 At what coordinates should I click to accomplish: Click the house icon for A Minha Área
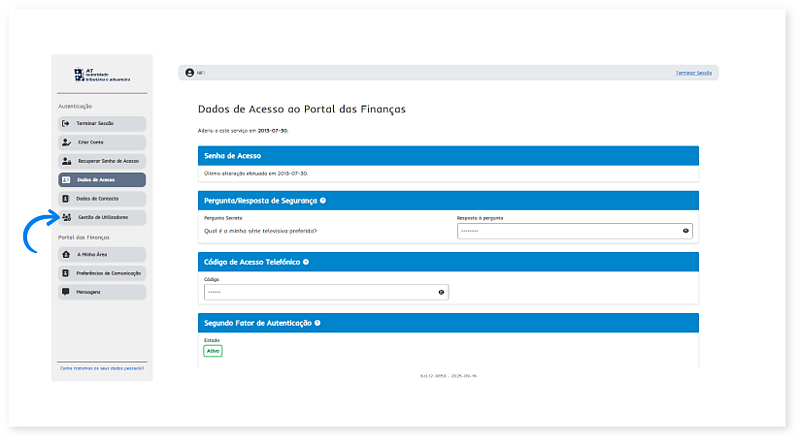click(x=66, y=254)
